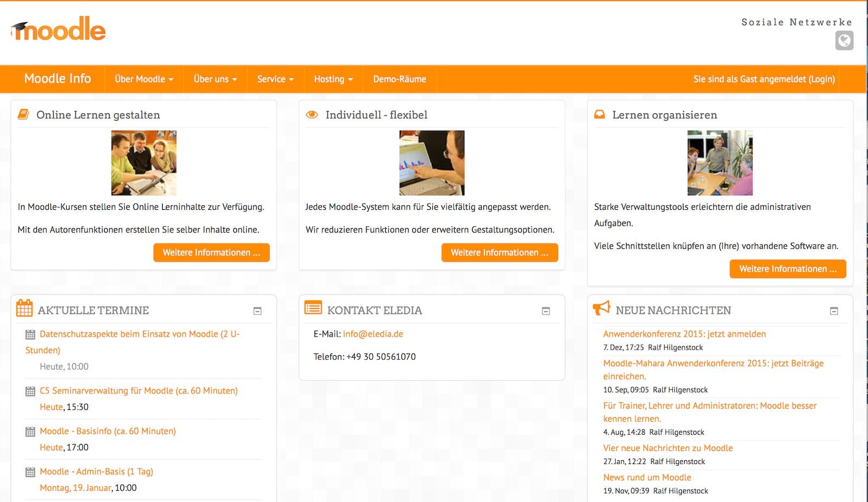Click the '10. Sep, 09:05 Ralf Hilgenstock' line
This screenshot has width=868, height=502.
coord(655,390)
